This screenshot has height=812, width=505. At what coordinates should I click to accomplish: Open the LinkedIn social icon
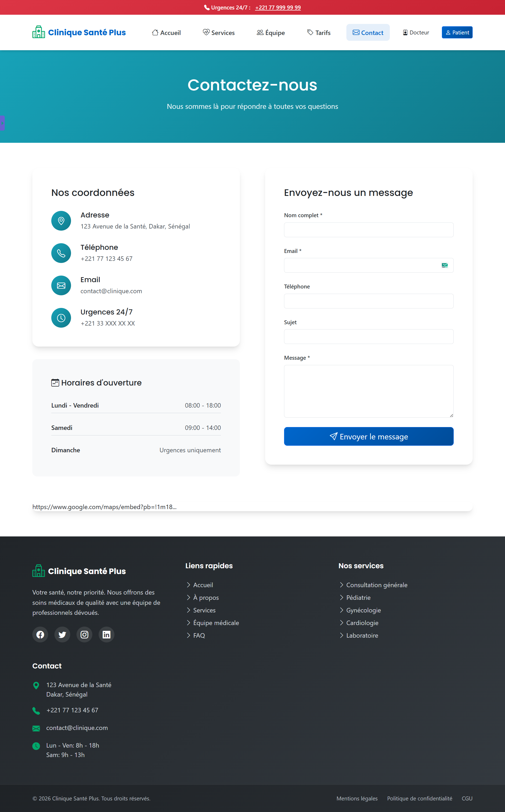pyautogui.click(x=107, y=634)
